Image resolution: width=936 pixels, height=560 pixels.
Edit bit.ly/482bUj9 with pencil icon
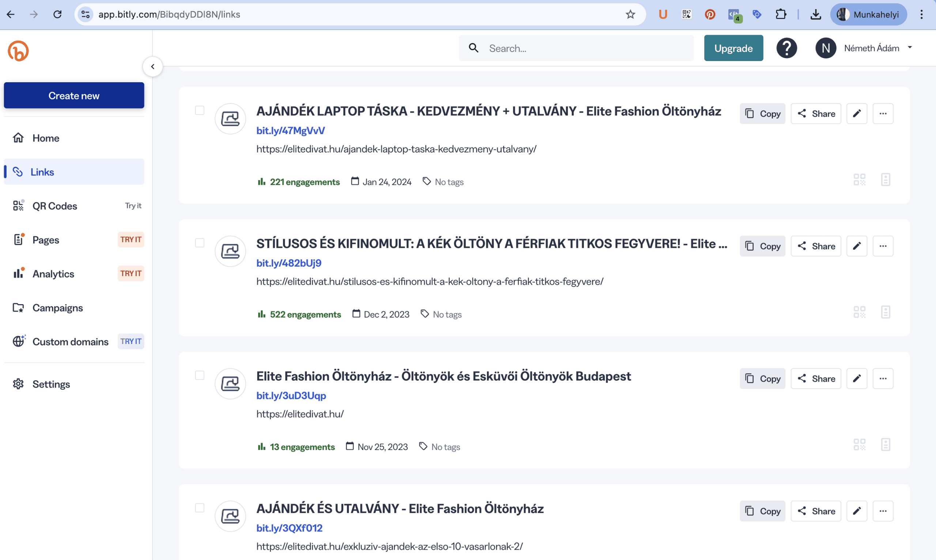coord(857,246)
